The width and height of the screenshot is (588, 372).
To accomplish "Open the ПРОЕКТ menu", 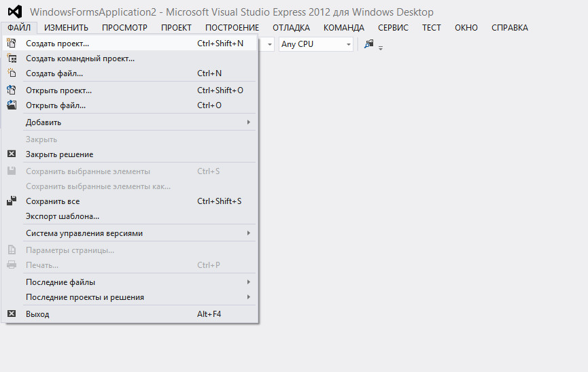I will click(x=176, y=27).
